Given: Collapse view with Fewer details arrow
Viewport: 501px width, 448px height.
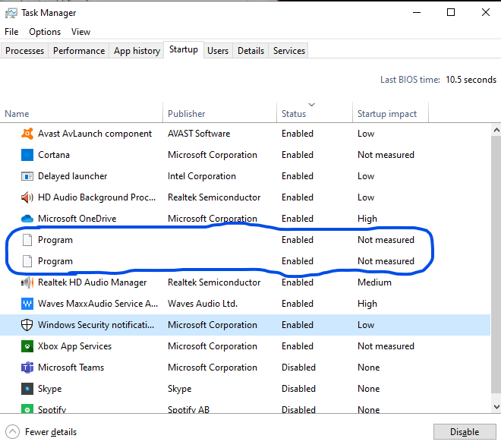Looking at the screenshot, I should [x=12, y=432].
